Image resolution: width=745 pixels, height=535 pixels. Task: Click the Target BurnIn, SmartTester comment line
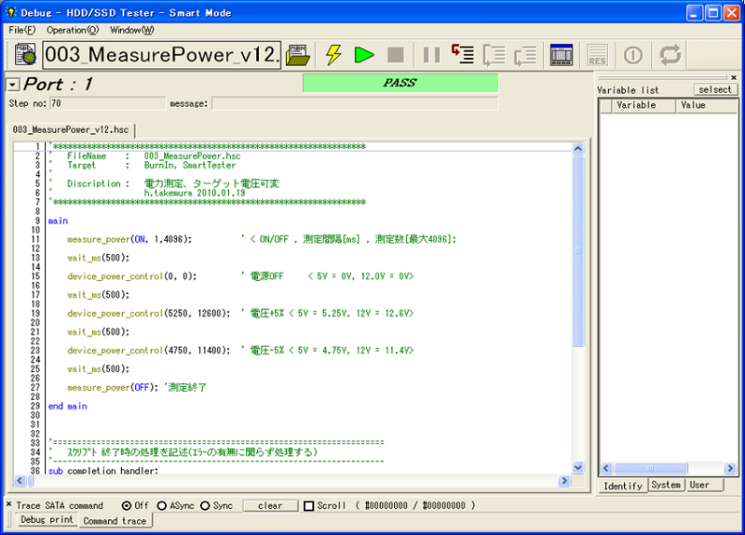152,165
